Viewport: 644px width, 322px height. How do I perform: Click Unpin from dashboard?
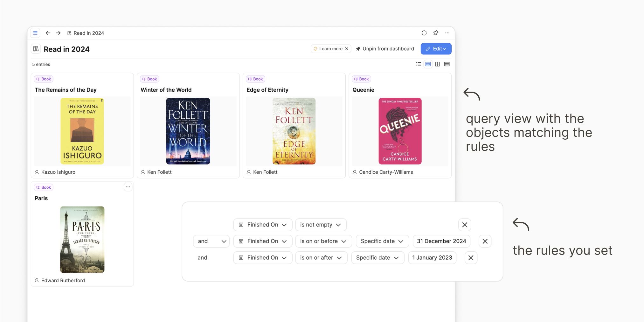[385, 49]
